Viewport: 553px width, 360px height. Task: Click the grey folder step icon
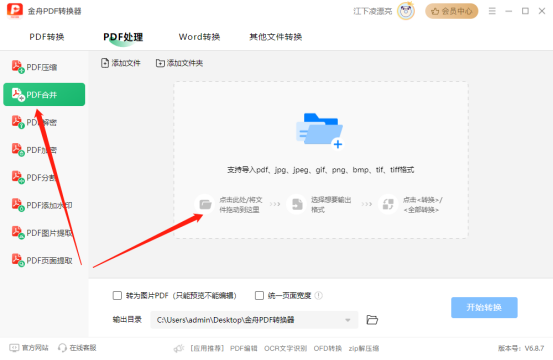pos(205,204)
